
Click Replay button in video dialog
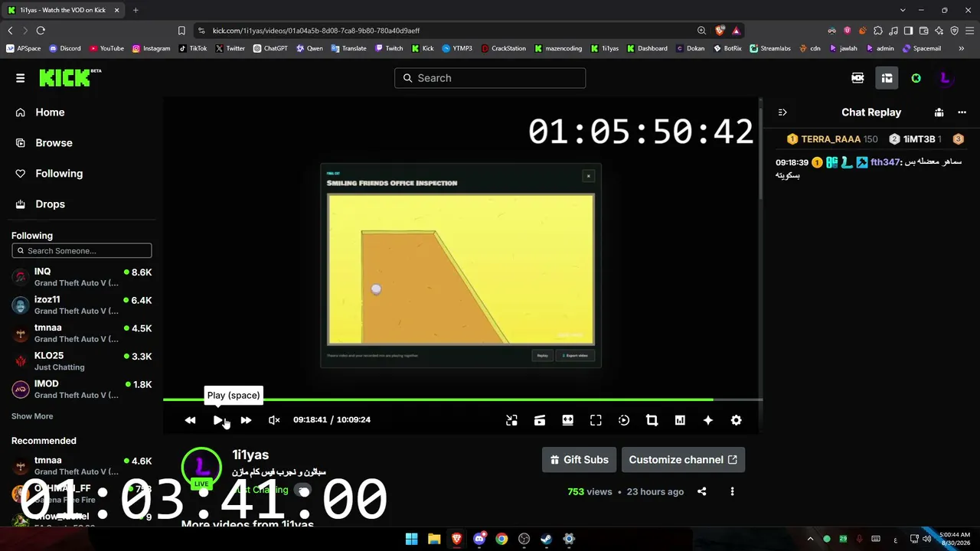click(542, 356)
